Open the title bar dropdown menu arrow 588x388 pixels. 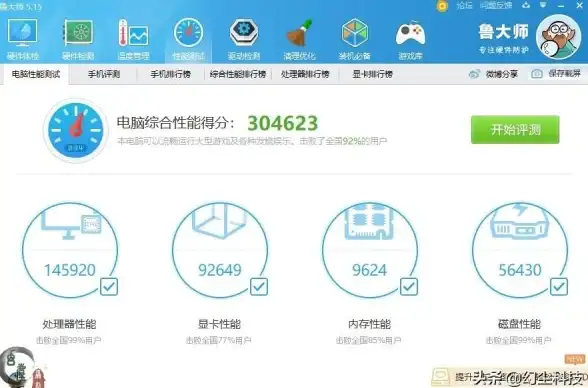pyautogui.click(x=543, y=5)
